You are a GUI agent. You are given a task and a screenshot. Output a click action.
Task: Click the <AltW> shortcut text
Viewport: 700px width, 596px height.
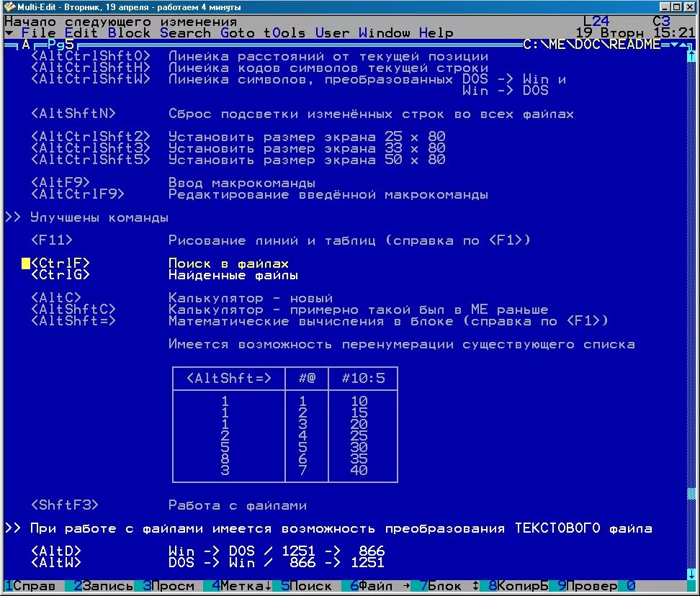pyautogui.click(x=55, y=563)
